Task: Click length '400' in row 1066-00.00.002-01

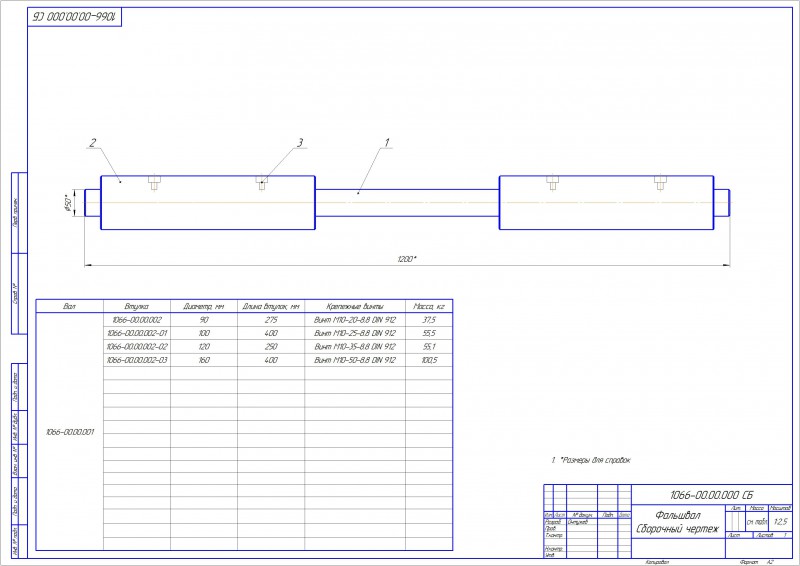Action: click(271, 333)
